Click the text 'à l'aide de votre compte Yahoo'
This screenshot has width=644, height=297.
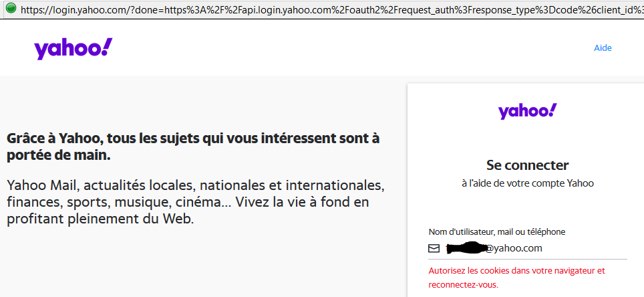(x=528, y=183)
